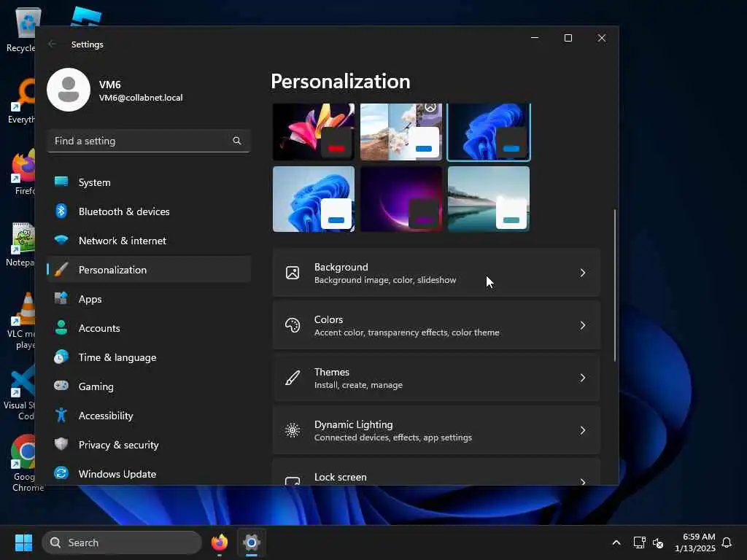This screenshot has height=560, width=747.
Task: Apply the colorful flower dark theme thumbnail
Action: (314, 132)
